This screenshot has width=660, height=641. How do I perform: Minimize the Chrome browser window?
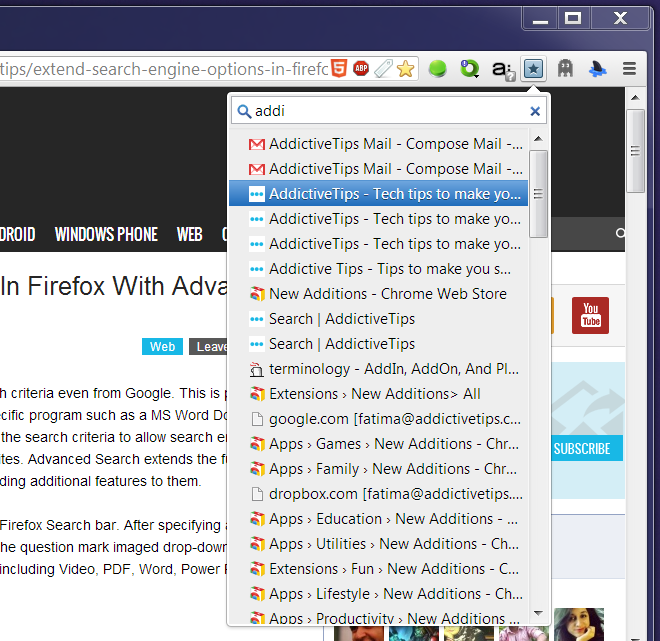point(540,19)
